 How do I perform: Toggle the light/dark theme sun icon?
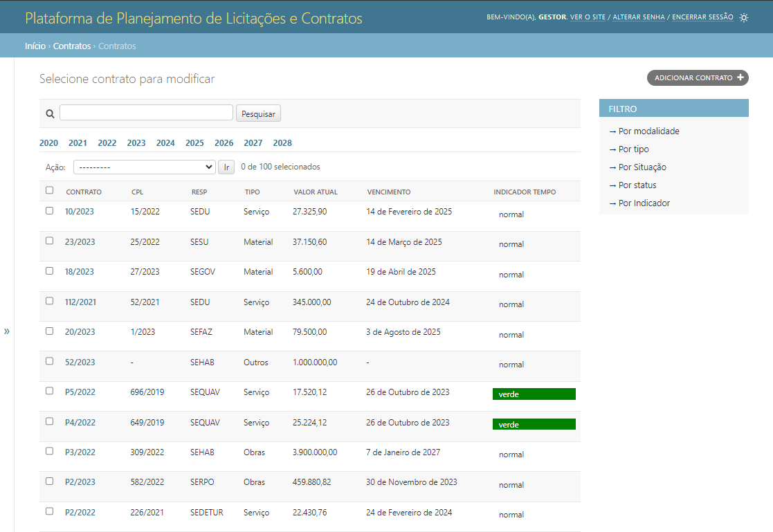(x=744, y=18)
